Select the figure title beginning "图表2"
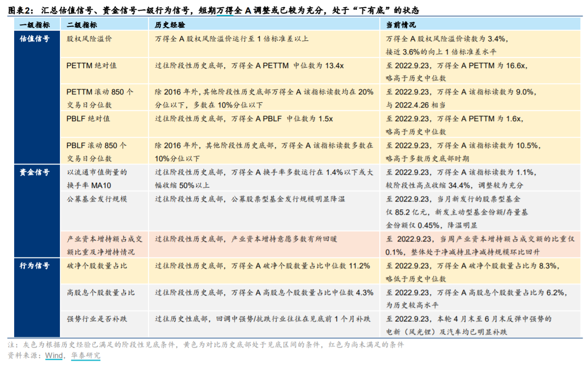 214,10
